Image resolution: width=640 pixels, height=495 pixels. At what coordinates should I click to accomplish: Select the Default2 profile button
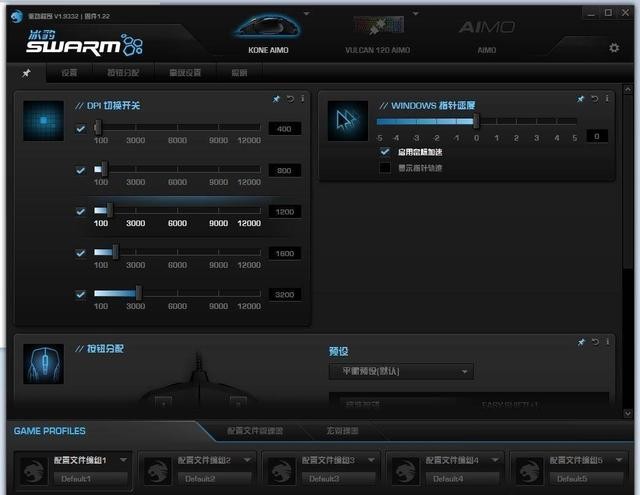pos(215,479)
